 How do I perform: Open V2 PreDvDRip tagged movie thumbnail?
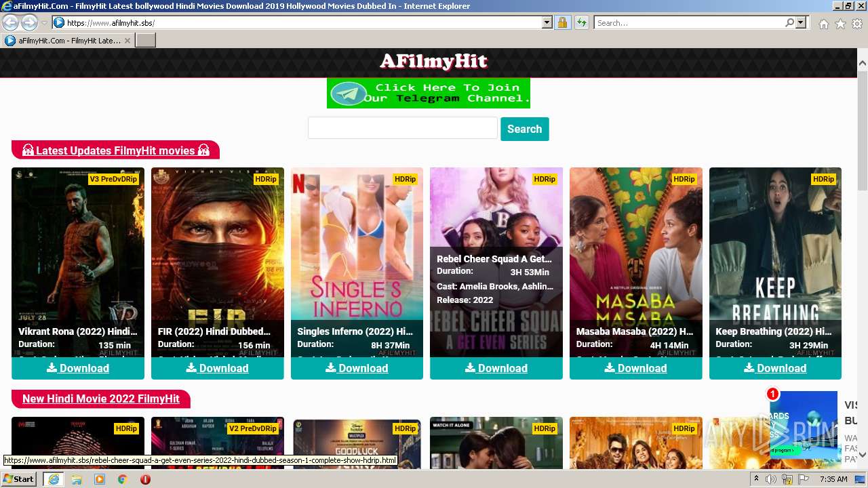[x=218, y=444]
